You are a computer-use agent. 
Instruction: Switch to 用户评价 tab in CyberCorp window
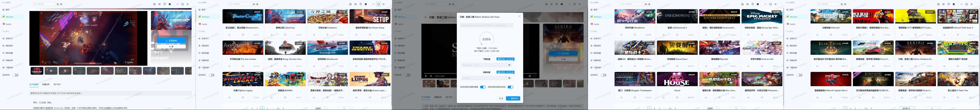coord(57,85)
